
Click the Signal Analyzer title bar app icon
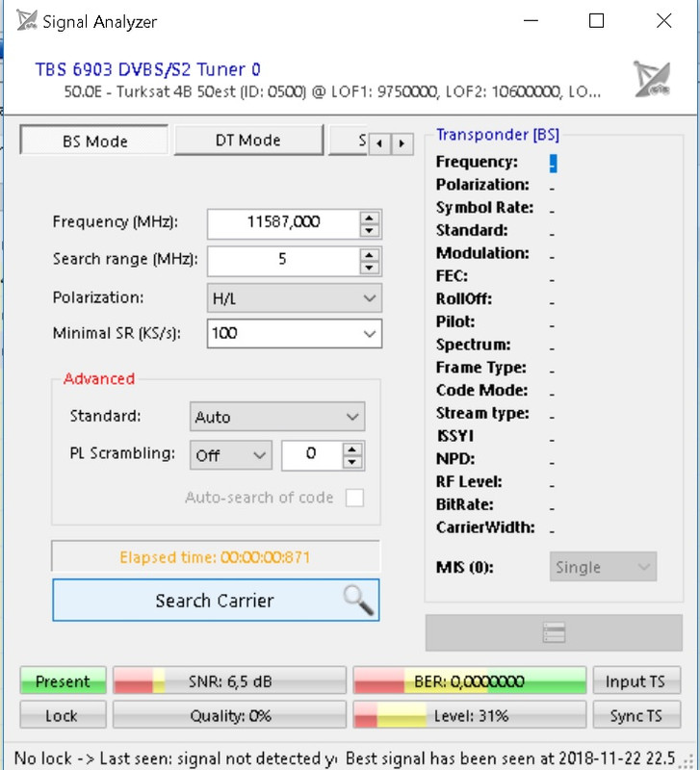(27, 20)
